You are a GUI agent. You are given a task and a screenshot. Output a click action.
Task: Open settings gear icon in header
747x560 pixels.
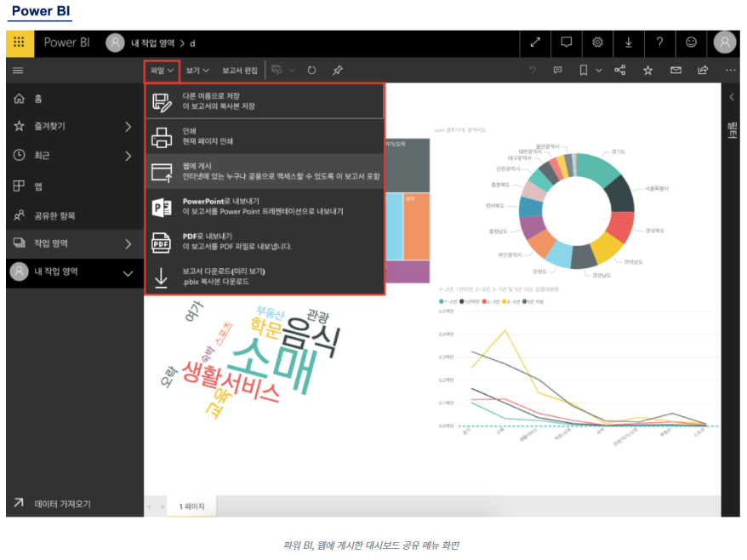pyautogui.click(x=597, y=43)
